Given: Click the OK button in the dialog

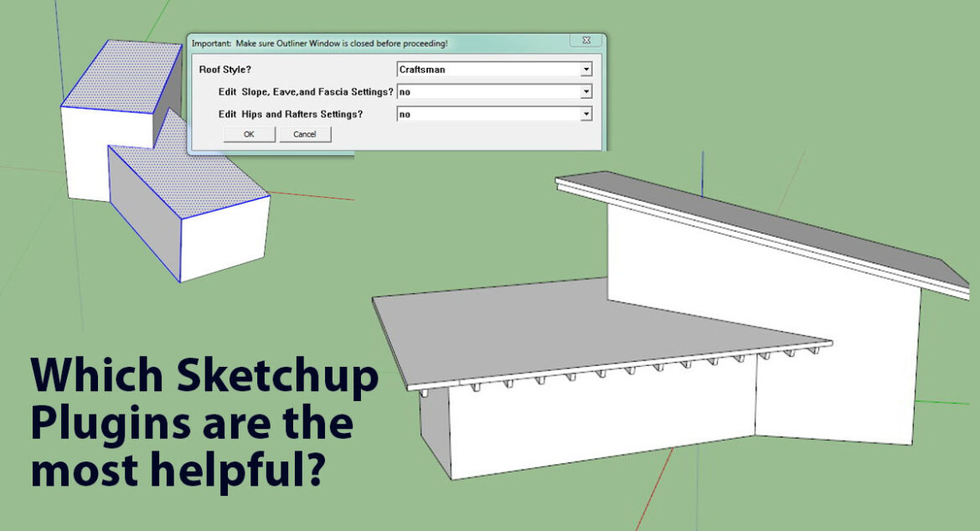Looking at the screenshot, I should tap(249, 134).
